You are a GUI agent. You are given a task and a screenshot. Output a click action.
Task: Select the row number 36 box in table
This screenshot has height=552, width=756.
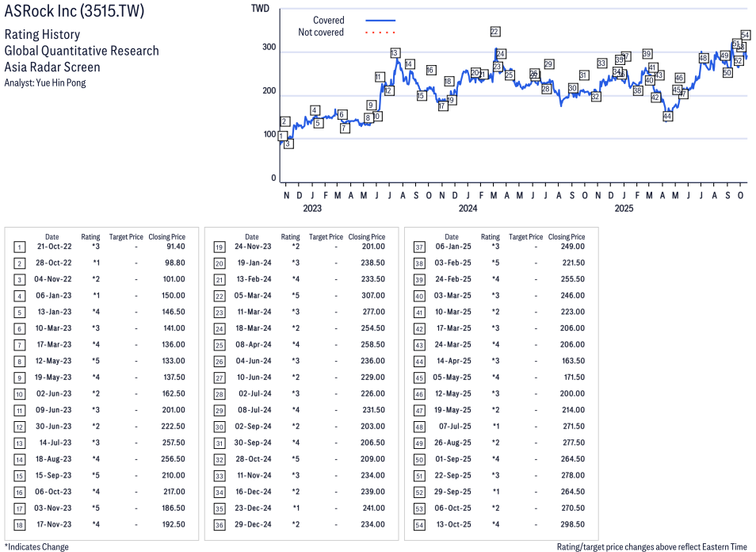(218, 524)
